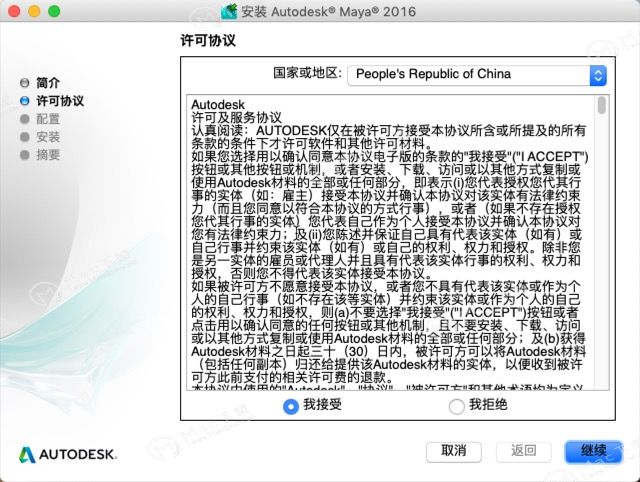The width and height of the screenshot is (640, 482).
Task: Click the Maya installer icon in title bar
Action: pyautogui.click(x=229, y=11)
